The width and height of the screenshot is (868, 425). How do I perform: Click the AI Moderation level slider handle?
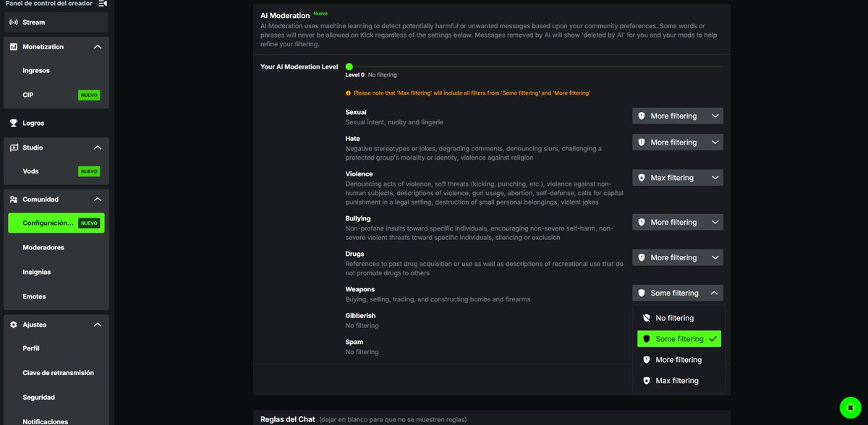(349, 66)
